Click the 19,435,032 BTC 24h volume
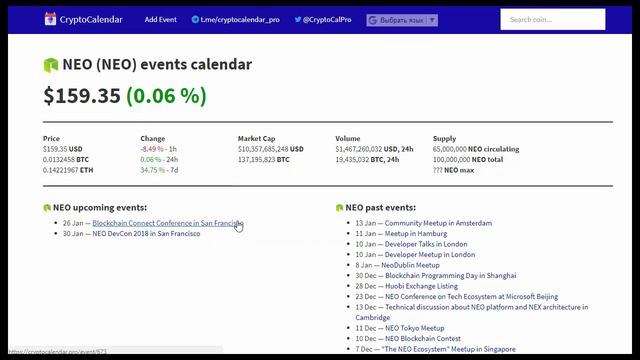 click(367, 160)
